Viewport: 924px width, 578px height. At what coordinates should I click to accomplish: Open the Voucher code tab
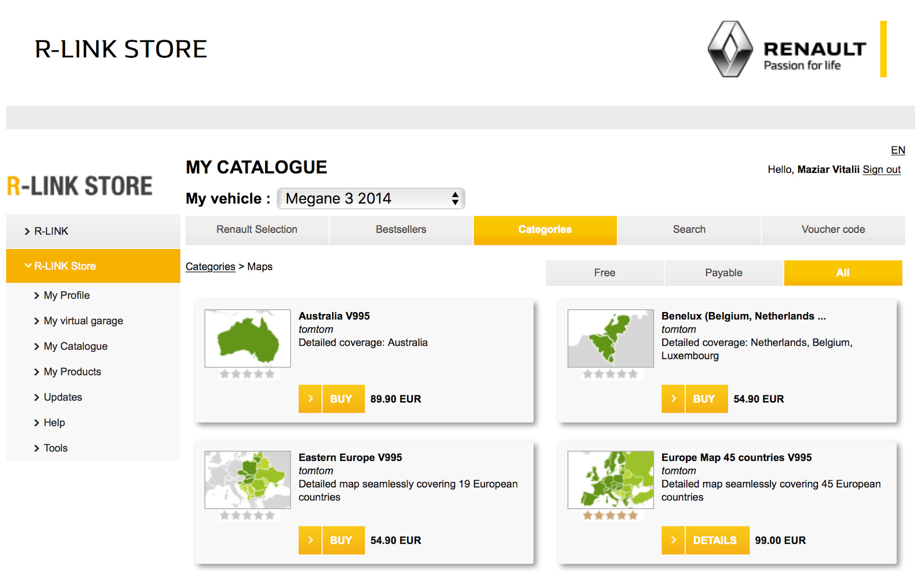833,230
